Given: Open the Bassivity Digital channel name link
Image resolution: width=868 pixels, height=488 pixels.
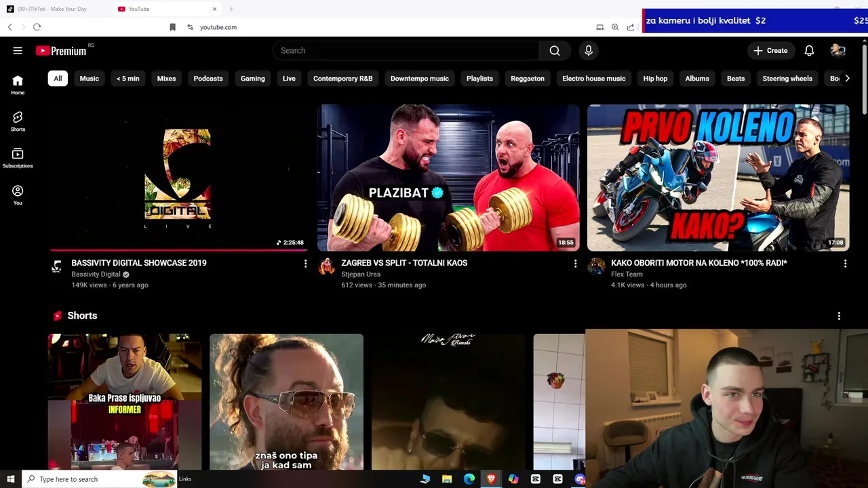Looking at the screenshot, I should point(96,274).
